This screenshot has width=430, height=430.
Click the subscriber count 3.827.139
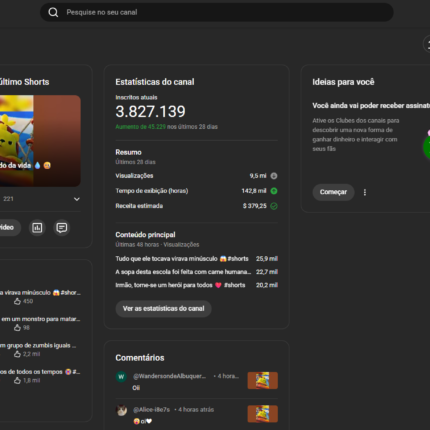click(150, 111)
